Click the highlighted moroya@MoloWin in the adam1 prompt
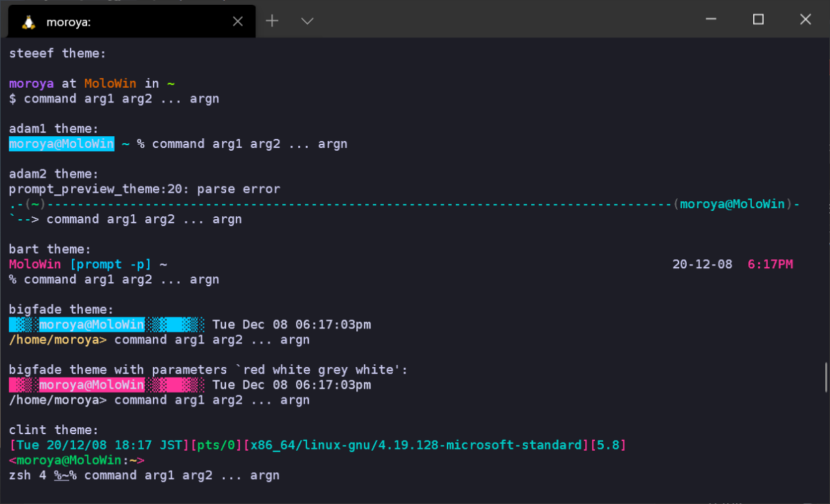 click(62, 144)
